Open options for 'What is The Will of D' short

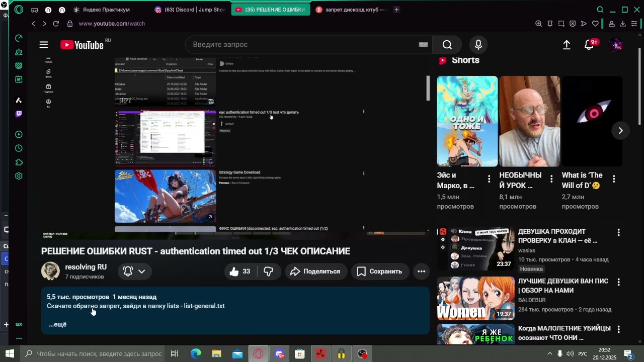pos(614,179)
